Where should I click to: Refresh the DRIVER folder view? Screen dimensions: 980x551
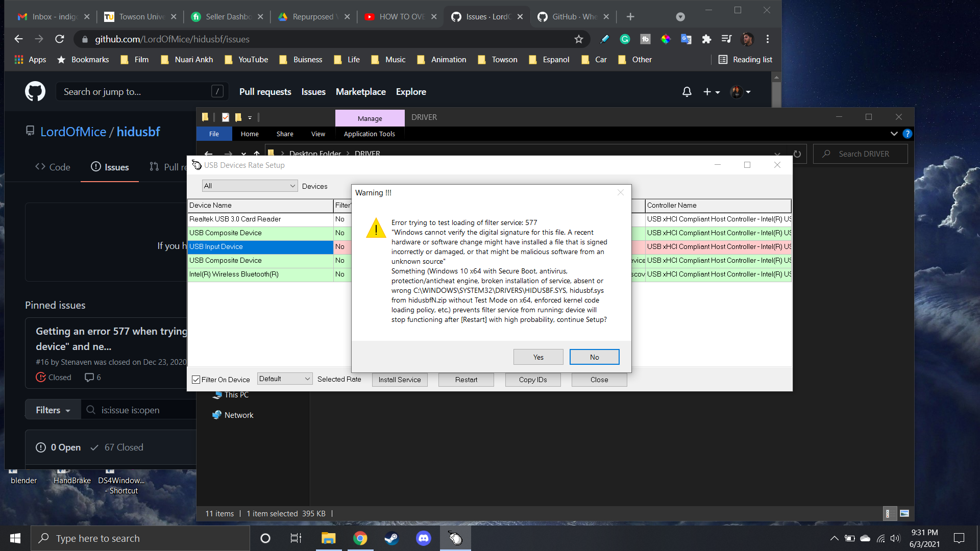(797, 154)
